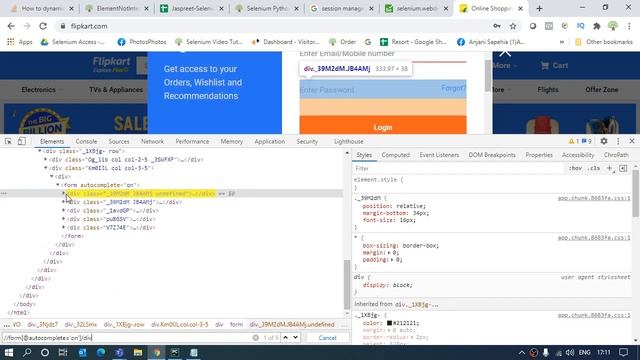Cancel the DevTools search

327,338
